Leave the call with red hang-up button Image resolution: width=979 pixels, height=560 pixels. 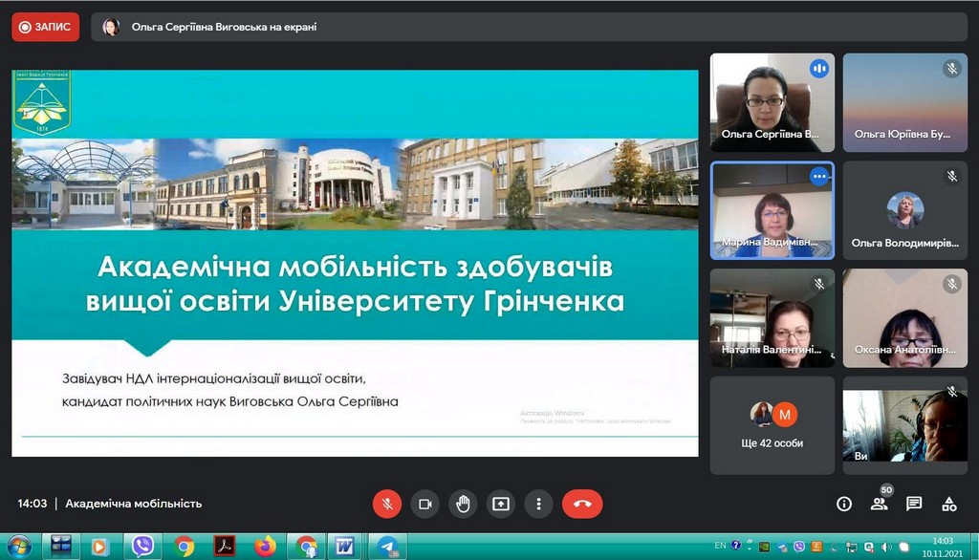582,504
